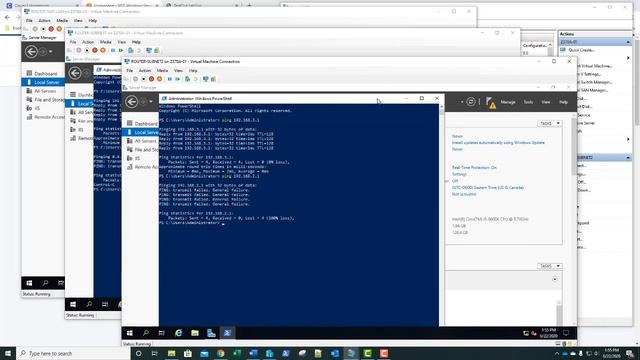Click Server Manager refresh icon in ROUTER-SUBNET2

pyautogui.click(x=471, y=102)
